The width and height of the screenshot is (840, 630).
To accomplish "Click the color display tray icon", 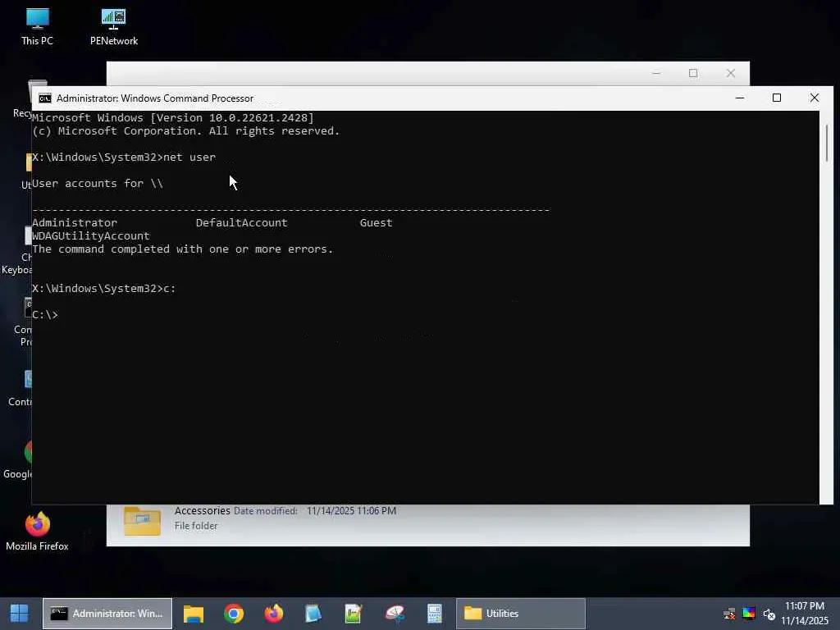I will [749, 614].
